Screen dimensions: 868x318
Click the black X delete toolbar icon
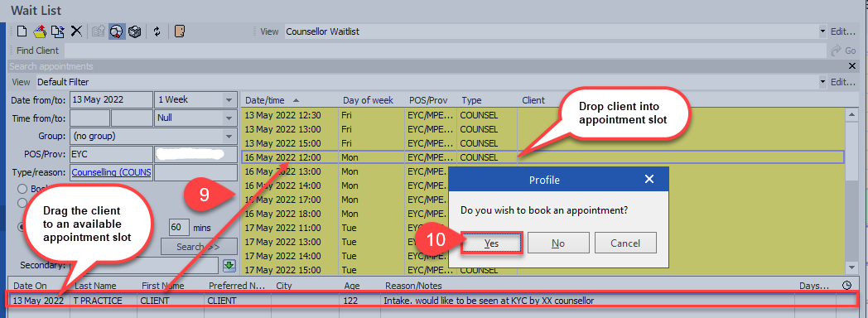(x=76, y=31)
